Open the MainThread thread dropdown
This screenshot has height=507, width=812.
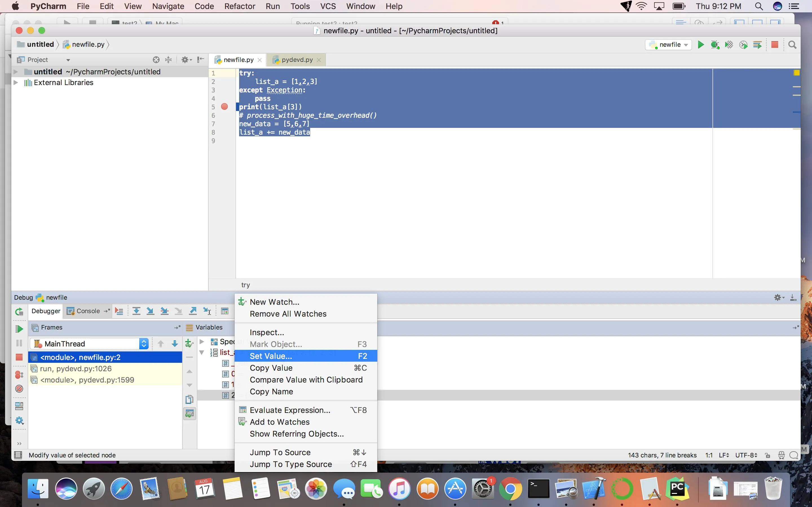[144, 343]
